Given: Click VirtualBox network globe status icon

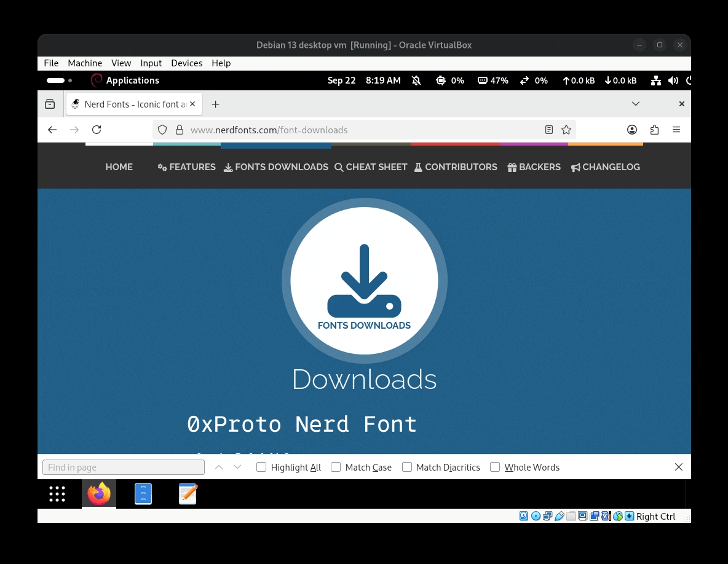Looking at the screenshot, I should point(618,516).
